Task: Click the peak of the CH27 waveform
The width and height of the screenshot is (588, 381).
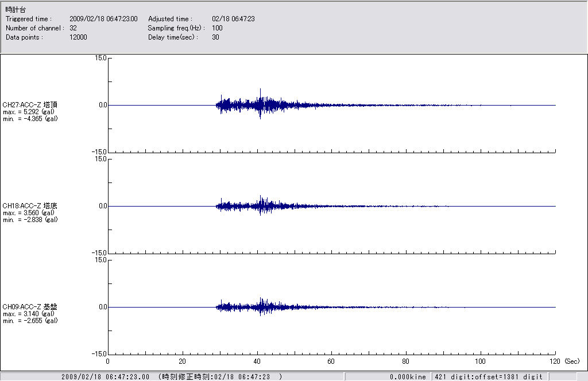Action: coord(261,90)
